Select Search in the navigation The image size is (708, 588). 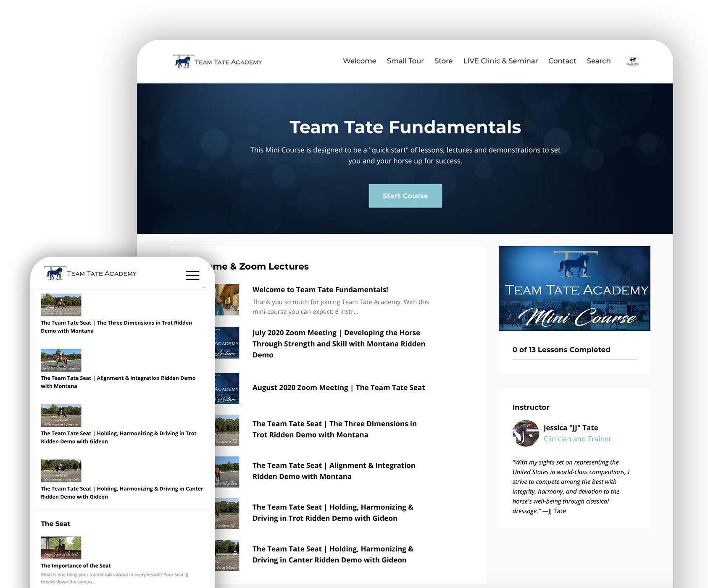(599, 61)
